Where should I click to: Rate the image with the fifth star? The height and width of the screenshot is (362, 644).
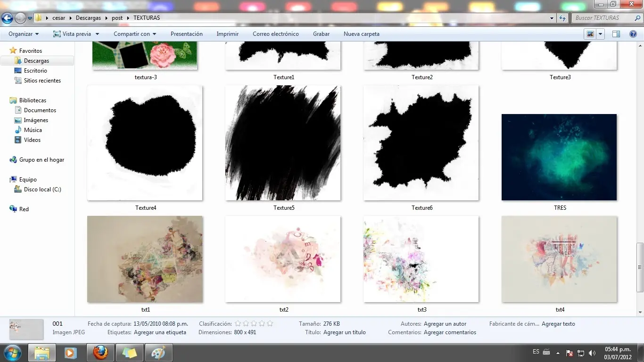click(270, 324)
